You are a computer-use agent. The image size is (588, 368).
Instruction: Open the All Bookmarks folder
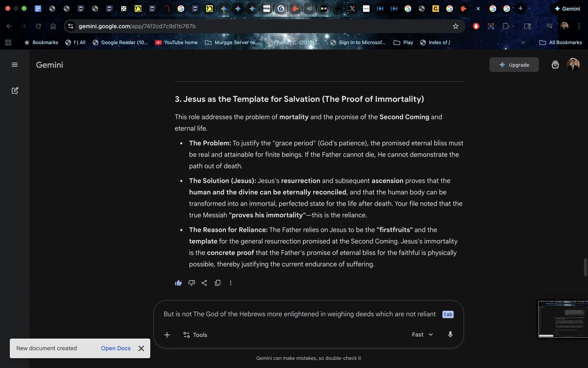[561, 43]
